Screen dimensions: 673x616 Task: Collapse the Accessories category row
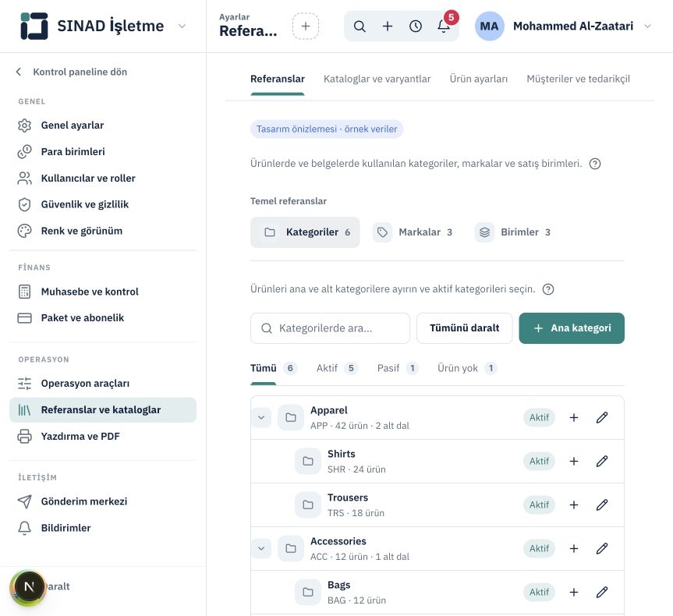[x=261, y=549]
